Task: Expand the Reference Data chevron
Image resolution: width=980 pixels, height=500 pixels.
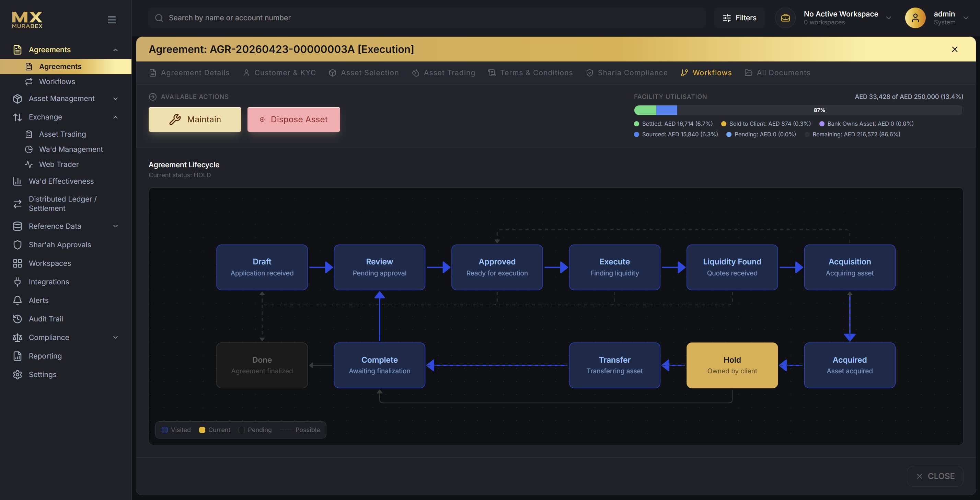Action: [x=115, y=226]
